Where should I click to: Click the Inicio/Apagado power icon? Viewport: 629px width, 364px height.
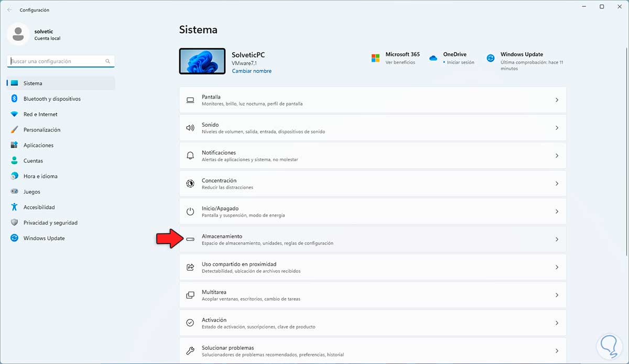[x=190, y=212]
